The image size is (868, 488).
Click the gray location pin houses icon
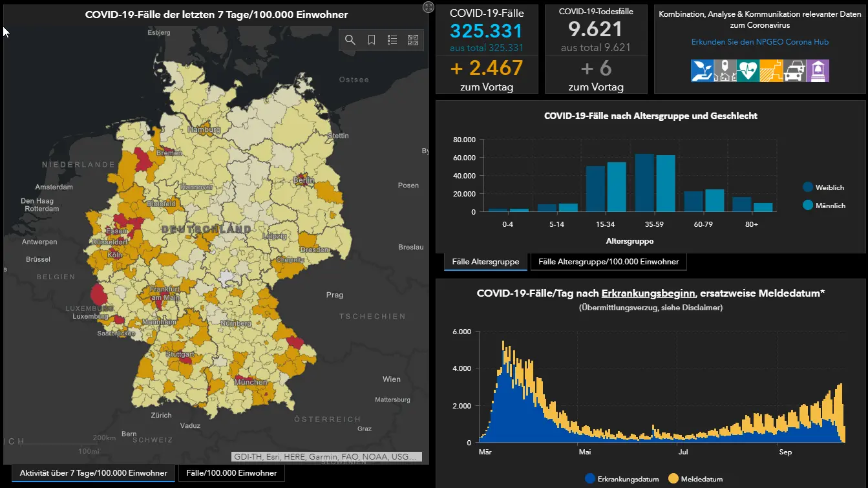tap(725, 70)
